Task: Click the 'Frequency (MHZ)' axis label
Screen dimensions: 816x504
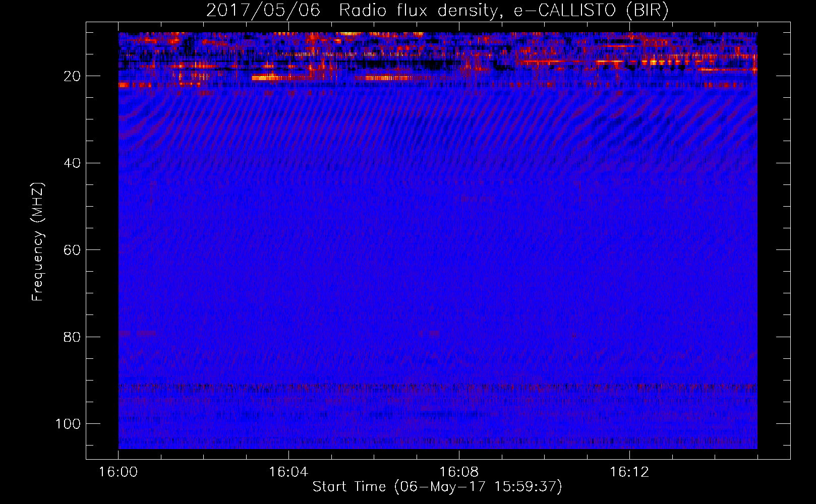Action: click(x=38, y=242)
